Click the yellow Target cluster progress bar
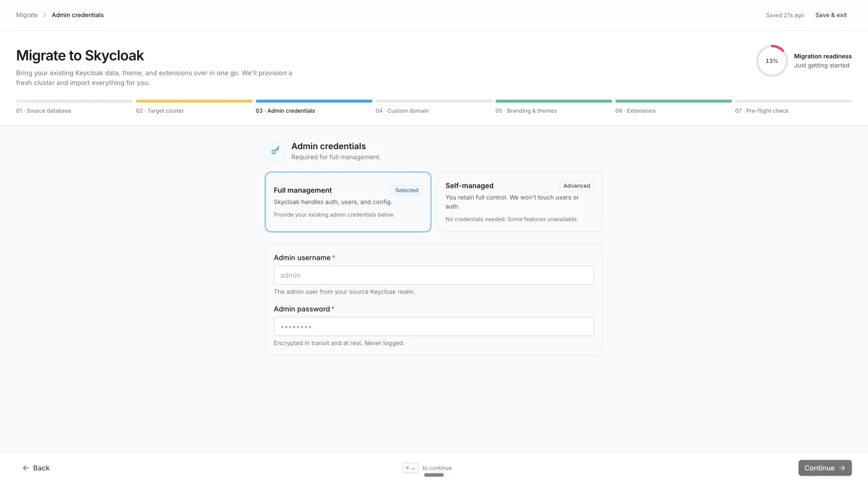Screen dimensions: 868x484 click(x=194, y=101)
